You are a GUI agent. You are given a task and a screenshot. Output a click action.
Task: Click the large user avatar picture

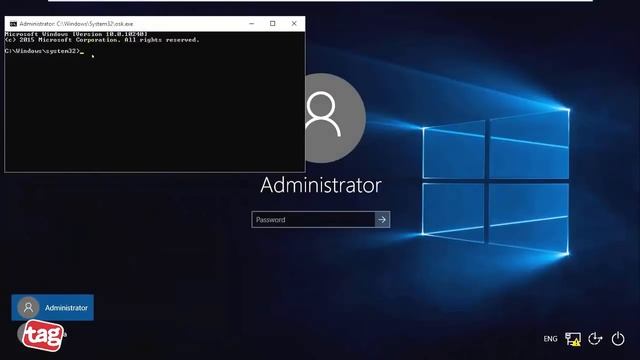(335, 118)
